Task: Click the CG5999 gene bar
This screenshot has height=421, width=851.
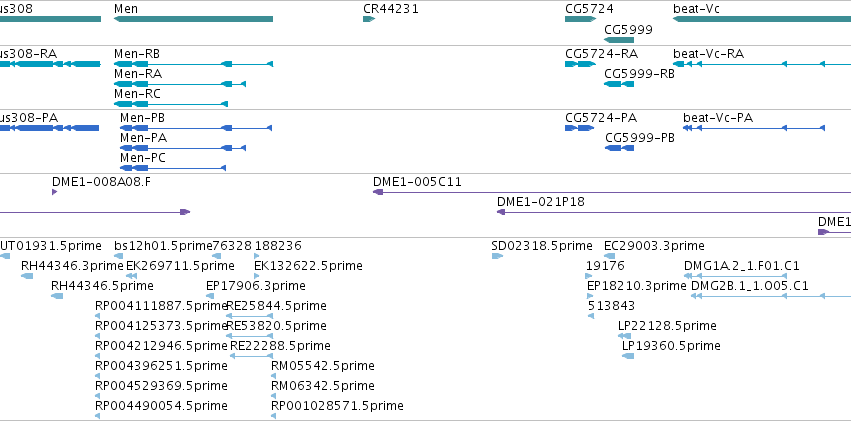Action: point(619,40)
